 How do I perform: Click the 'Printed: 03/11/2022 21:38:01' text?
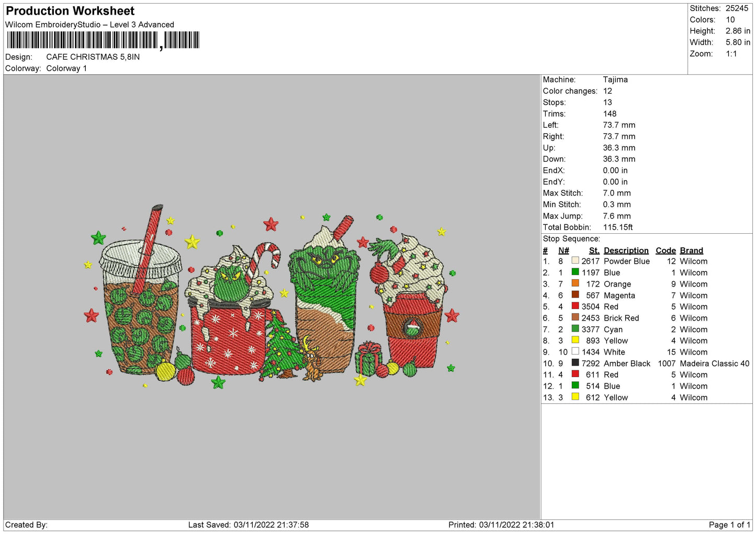[x=501, y=525]
